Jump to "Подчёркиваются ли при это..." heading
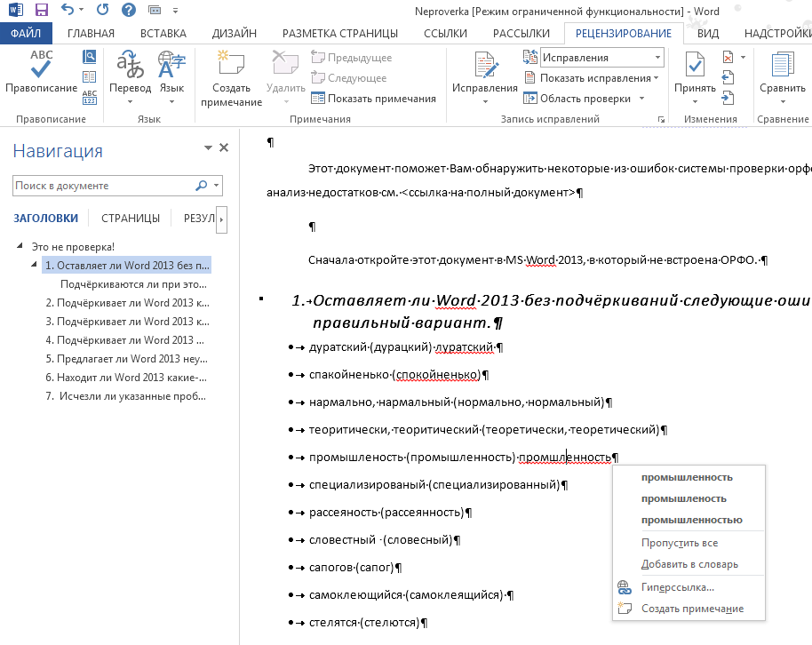The image size is (812, 645). (133, 284)
